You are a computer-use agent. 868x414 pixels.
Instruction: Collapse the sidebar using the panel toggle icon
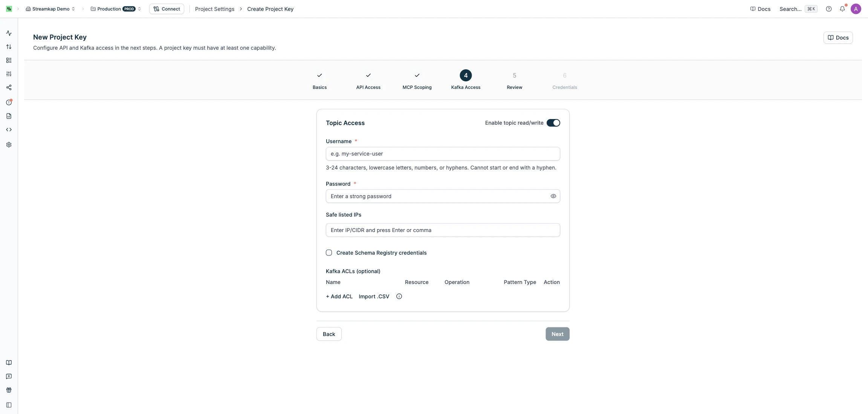[x=9, y=405]
